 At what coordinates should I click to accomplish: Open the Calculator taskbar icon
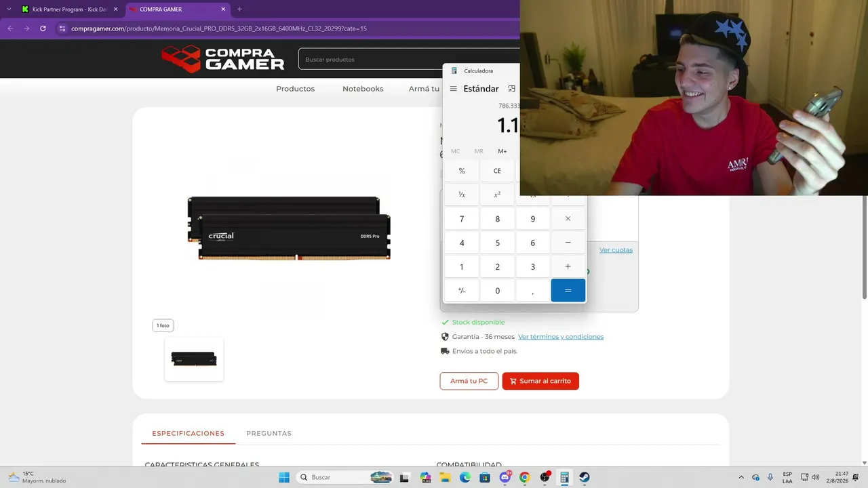[564, 477]
